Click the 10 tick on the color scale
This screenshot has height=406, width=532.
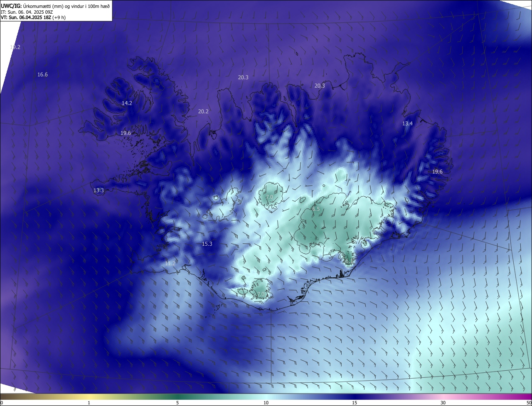tap(266, 403)
